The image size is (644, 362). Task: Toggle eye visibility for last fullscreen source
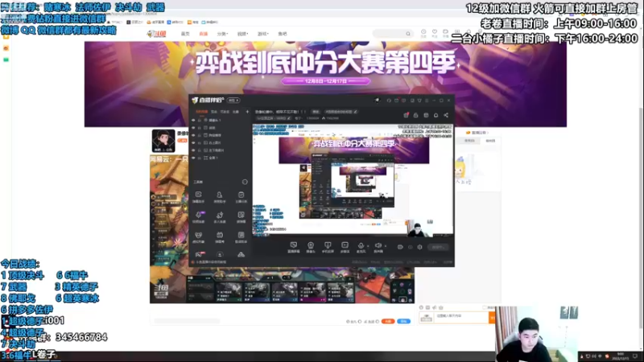[193, 158]
